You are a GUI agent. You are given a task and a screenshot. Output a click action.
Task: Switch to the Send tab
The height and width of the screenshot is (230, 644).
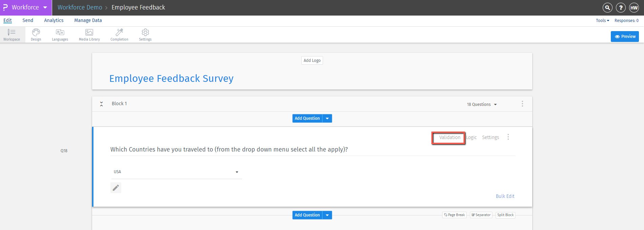pyautogui.click(x=28, y=20)
